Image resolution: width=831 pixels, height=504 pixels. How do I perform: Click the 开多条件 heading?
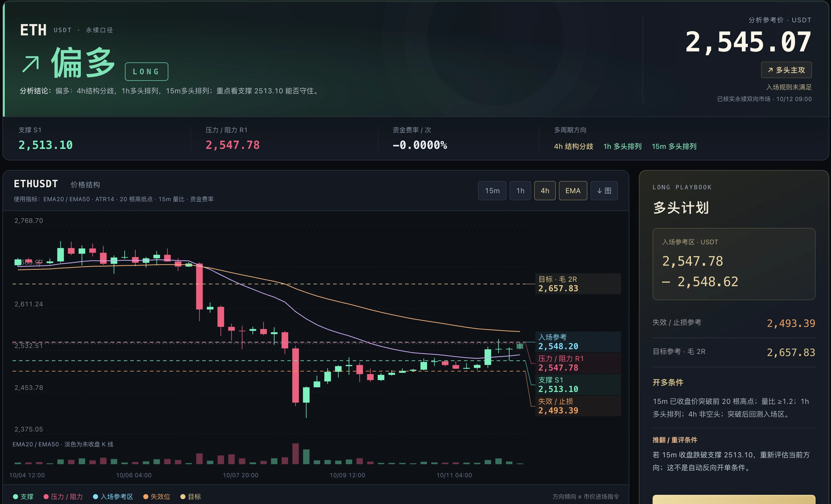coord(668,382)
